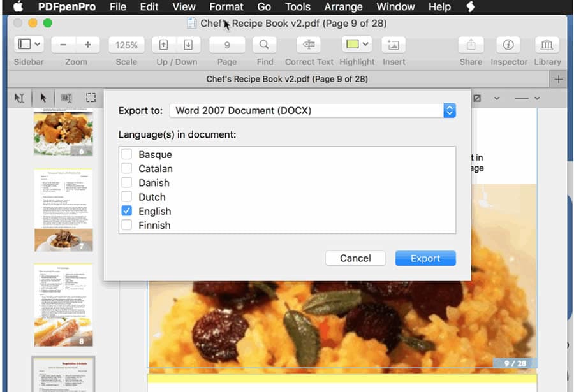Select page 8 thumbnail in sidebar
The image size is (574, 392).
[x=63, y=305]
